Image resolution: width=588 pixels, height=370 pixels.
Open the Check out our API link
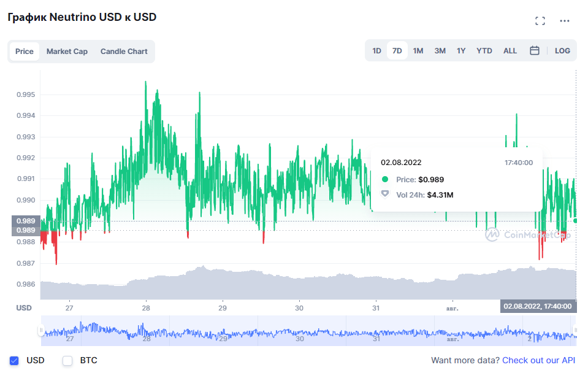(x=538, y=360)
